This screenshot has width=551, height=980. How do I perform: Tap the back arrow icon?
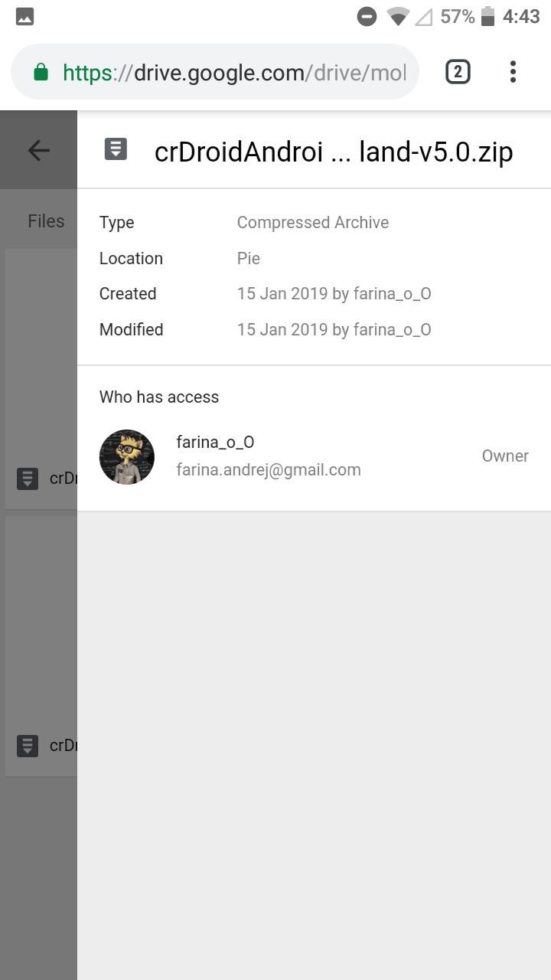click(38, 150)
